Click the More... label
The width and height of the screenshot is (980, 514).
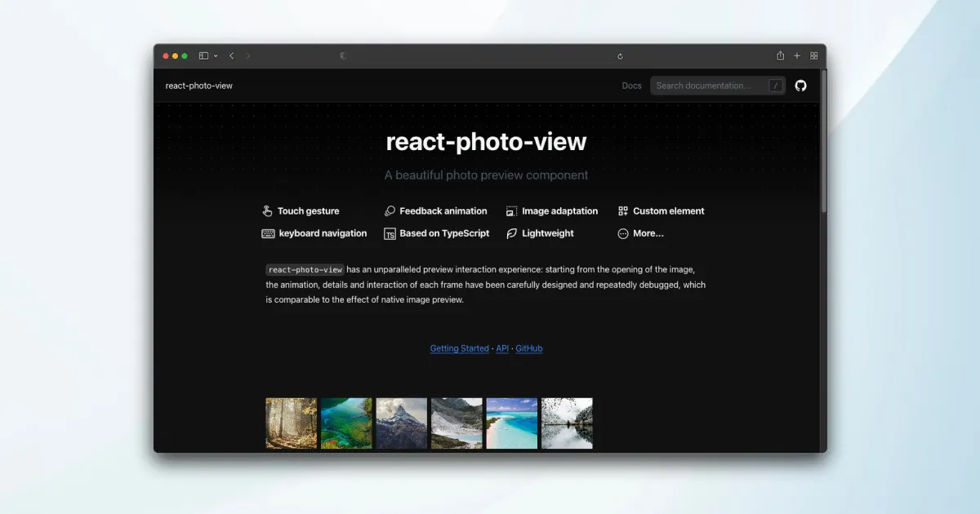[648, 233]
